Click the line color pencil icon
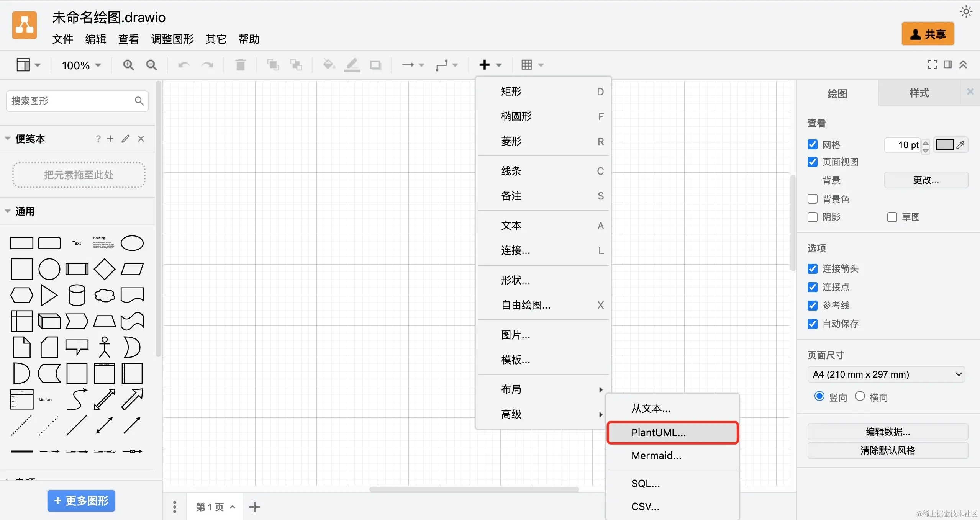The height and width of the screenshot is (520, 980). [x=352, y=65]
